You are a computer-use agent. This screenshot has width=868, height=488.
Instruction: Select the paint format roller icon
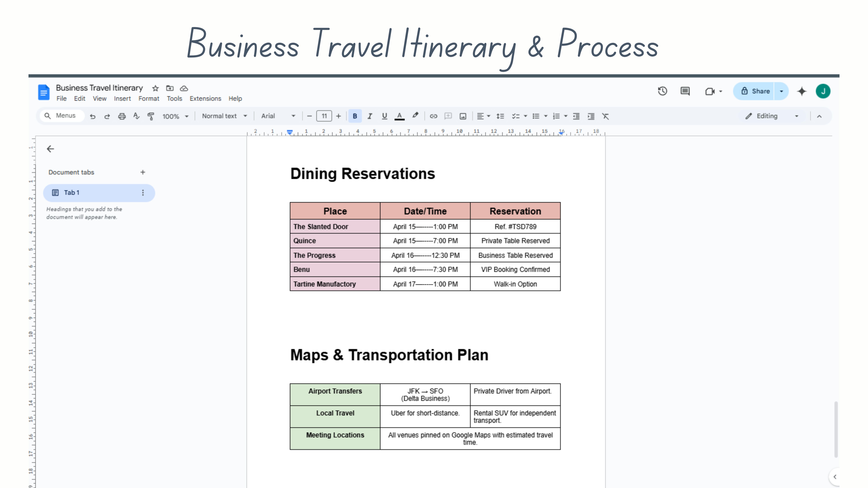[151, 116]
